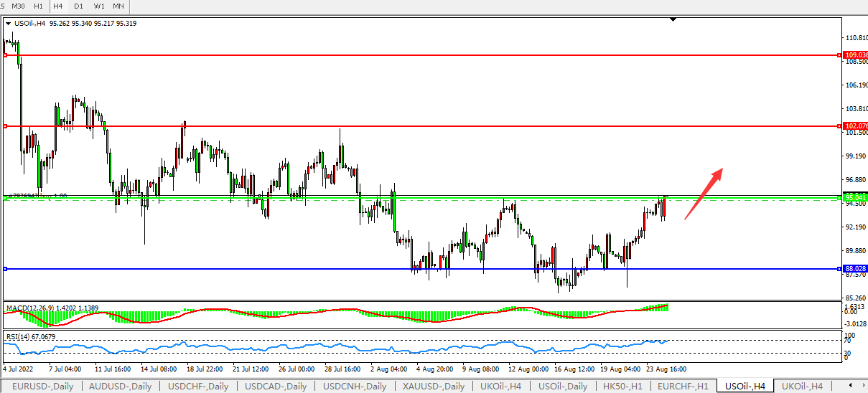Open the UKOil-,H4 chart tab
The height and width of the screenshot is (393, 868).
[x=801, y=386]
